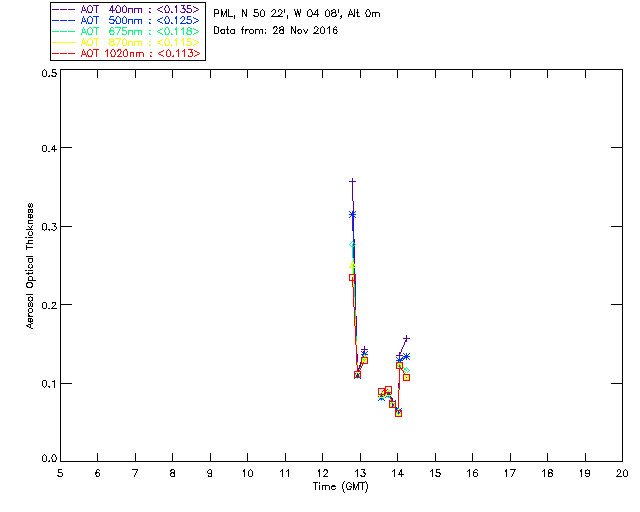Click the hour 8 x-axis label
This screenshot has height=512, width=640.
[173, 473]
